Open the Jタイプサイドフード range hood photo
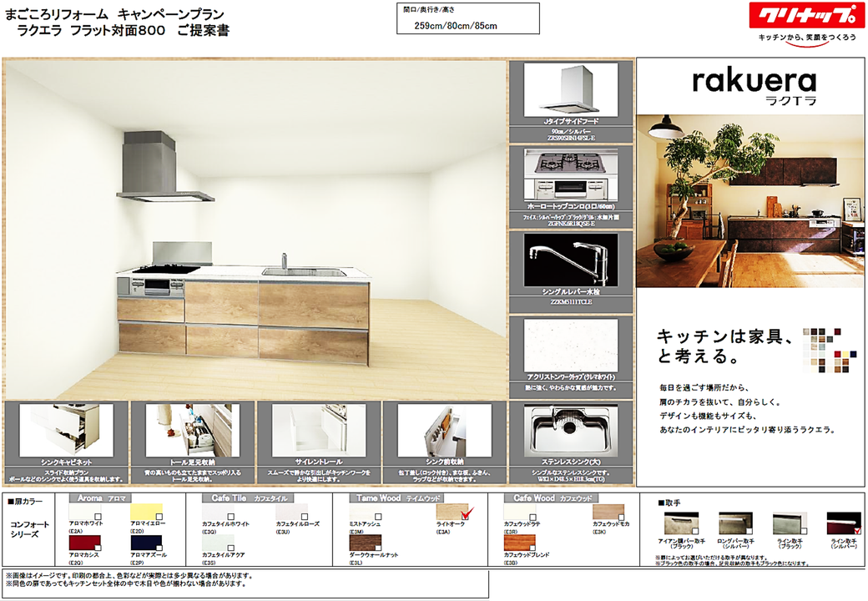 tap(571, 89)
